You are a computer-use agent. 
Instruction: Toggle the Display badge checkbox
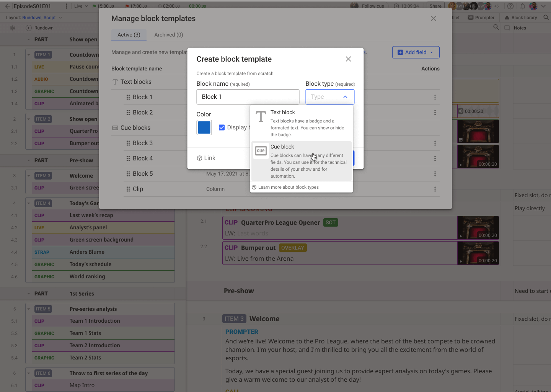(222, 127)
